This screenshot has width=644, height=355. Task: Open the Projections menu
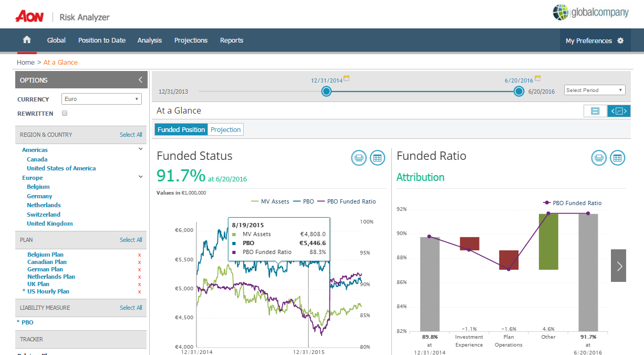point(191,40)
